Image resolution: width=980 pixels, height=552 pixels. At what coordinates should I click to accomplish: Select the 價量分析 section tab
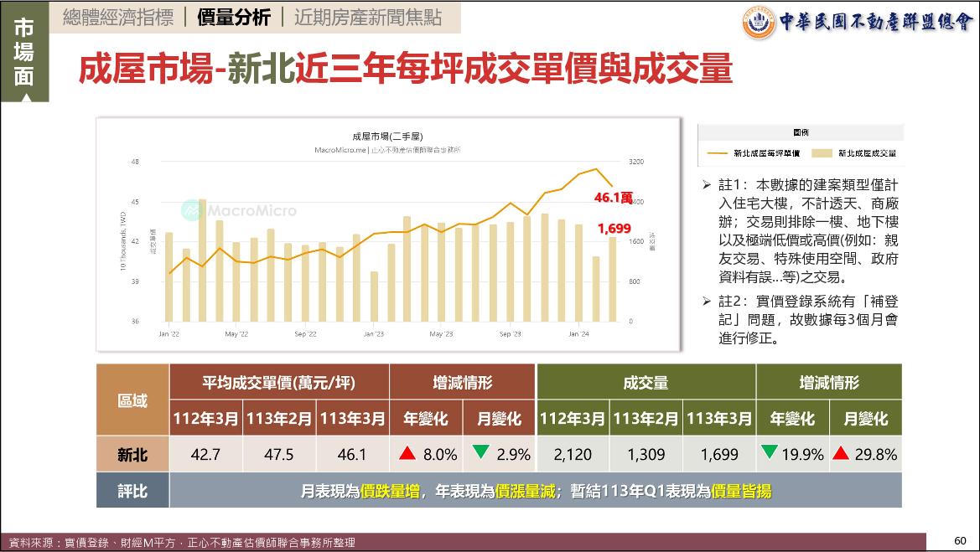coord(233,17)
